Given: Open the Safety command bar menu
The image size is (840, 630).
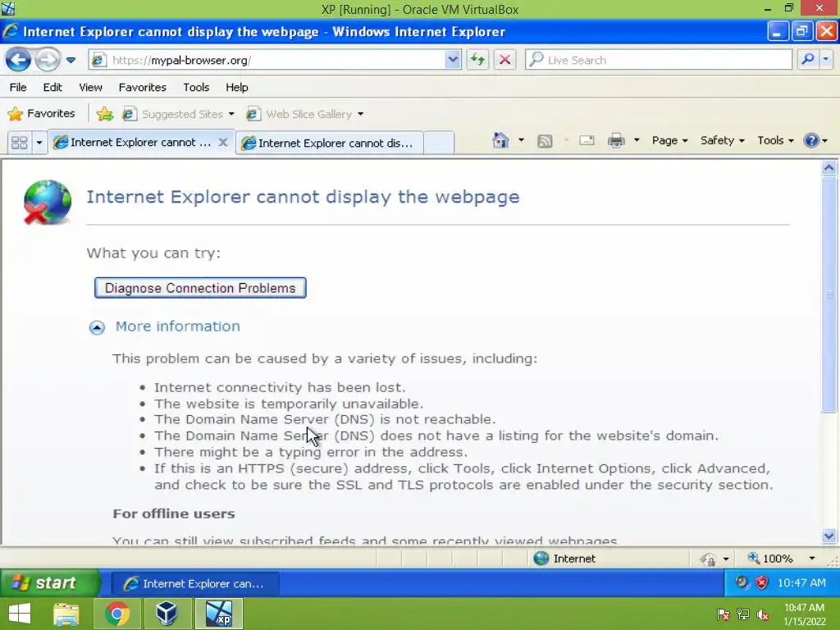Looking at the screenshot, I should tap(722, 140).
